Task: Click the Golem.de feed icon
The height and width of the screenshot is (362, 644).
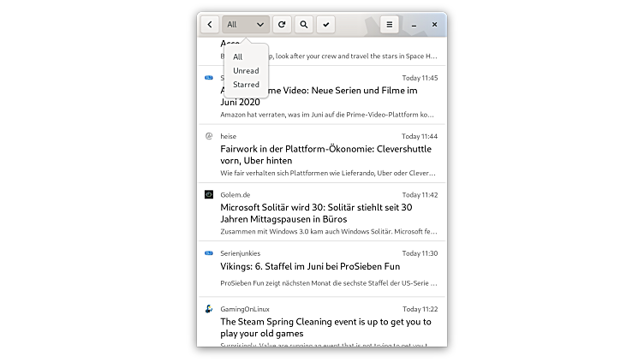Action: pos(209,194)
